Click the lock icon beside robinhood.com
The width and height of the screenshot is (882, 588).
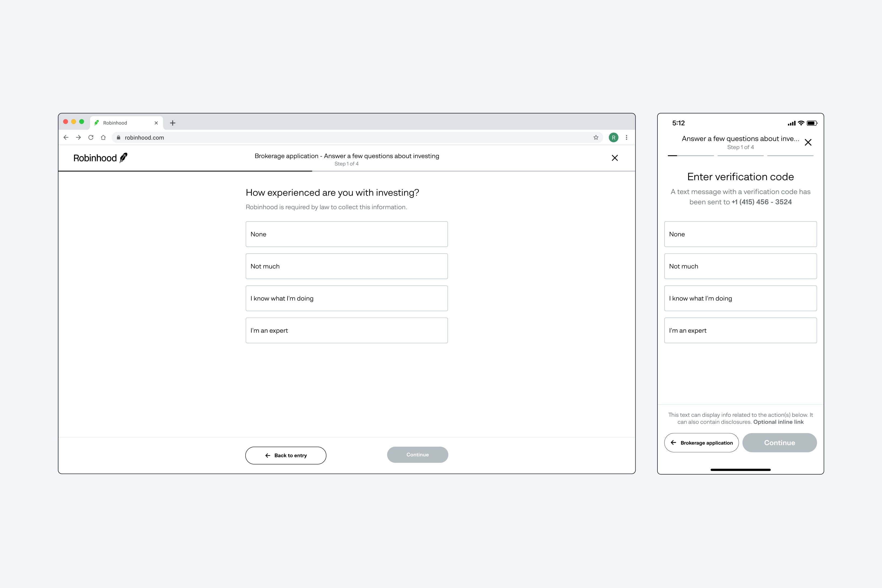coord(119,138)
